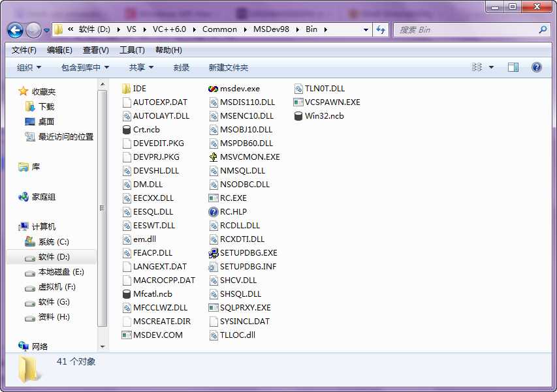
Task: Click the sidebar scrollbar up arrow
Action: (x=103, y=84)
